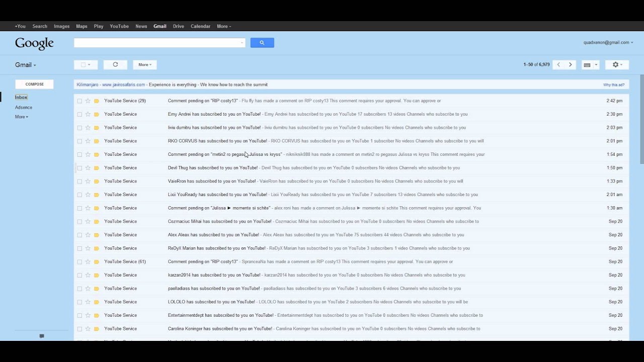Viewport: 644px width, 362px height.
Task: Click the COMPOSE button
Action: tap(34, 84)
